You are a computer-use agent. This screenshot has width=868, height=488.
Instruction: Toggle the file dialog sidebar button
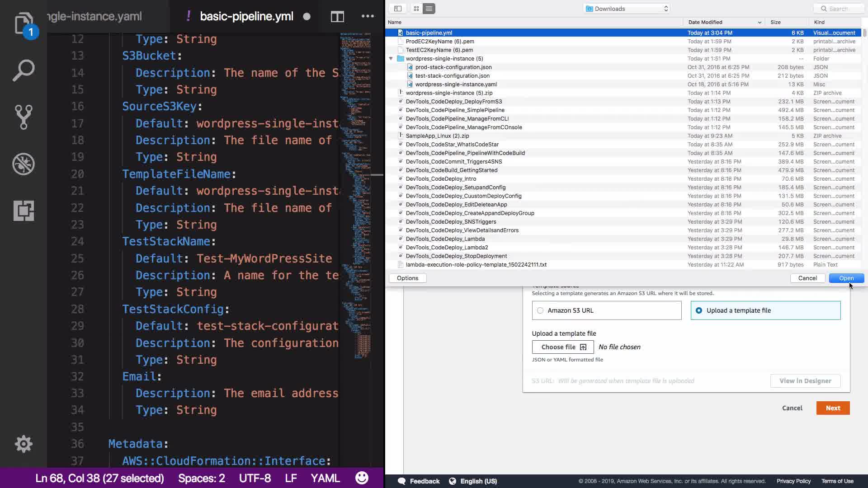click(398, 9)
